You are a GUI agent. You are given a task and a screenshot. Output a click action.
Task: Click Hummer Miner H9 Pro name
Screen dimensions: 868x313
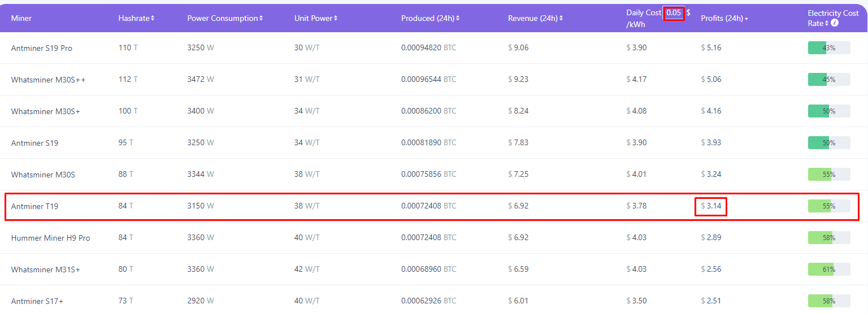click(x=51, y=238)
